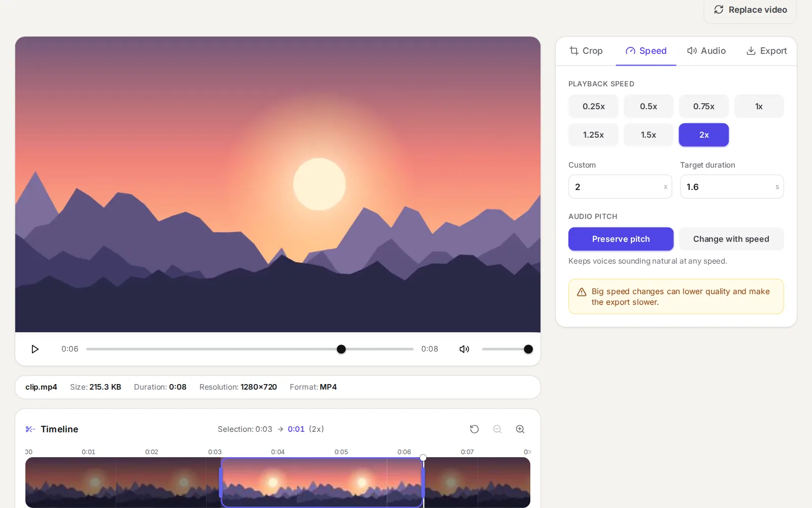Viewport: 812px width, 508px height.
Task: Click the 215.3 KB size value
Action: point(105,387)
